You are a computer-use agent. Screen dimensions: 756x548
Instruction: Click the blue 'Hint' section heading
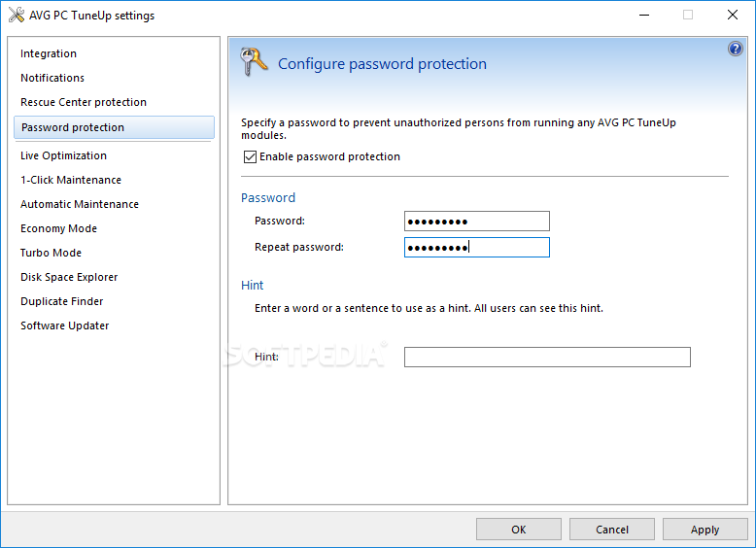[x=252, y=286]
